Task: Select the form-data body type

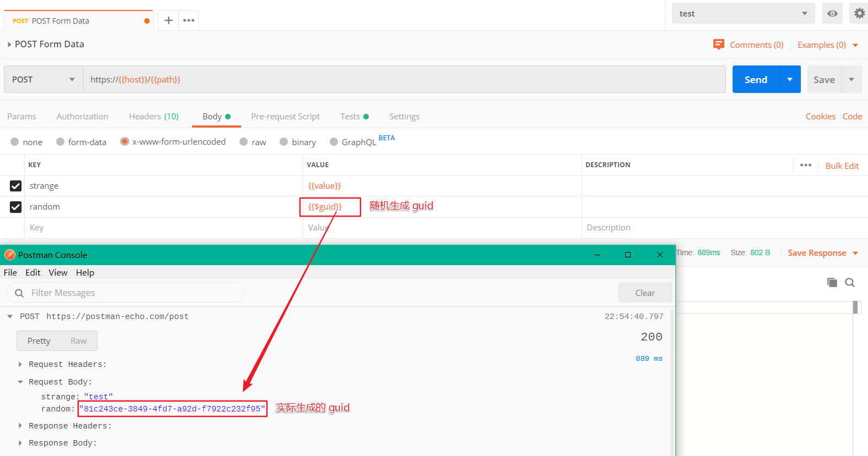Action: click(x=61, y=142)
